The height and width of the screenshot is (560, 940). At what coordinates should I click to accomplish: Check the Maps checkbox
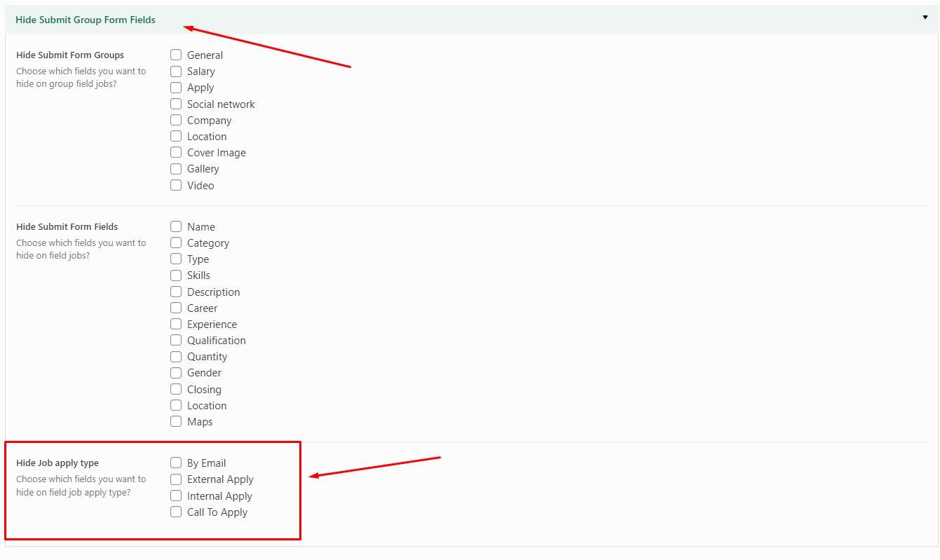[176, 421]
